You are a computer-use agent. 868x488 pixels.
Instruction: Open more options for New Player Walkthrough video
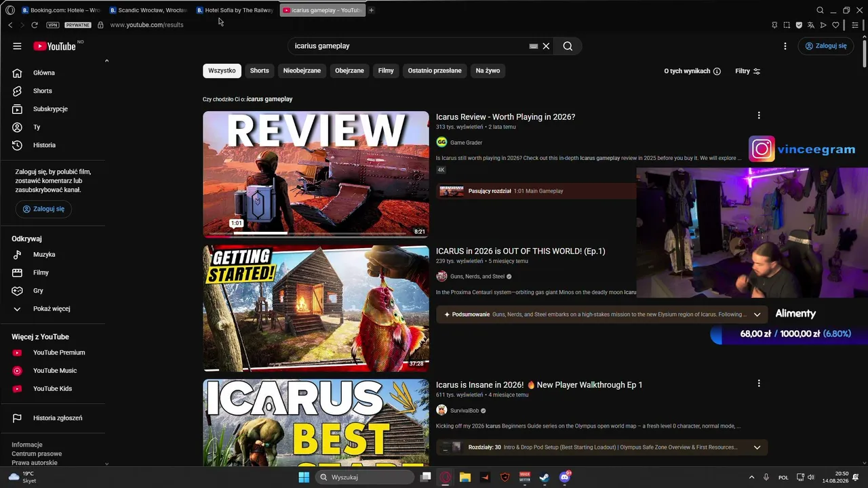click(x=759, y=384)
